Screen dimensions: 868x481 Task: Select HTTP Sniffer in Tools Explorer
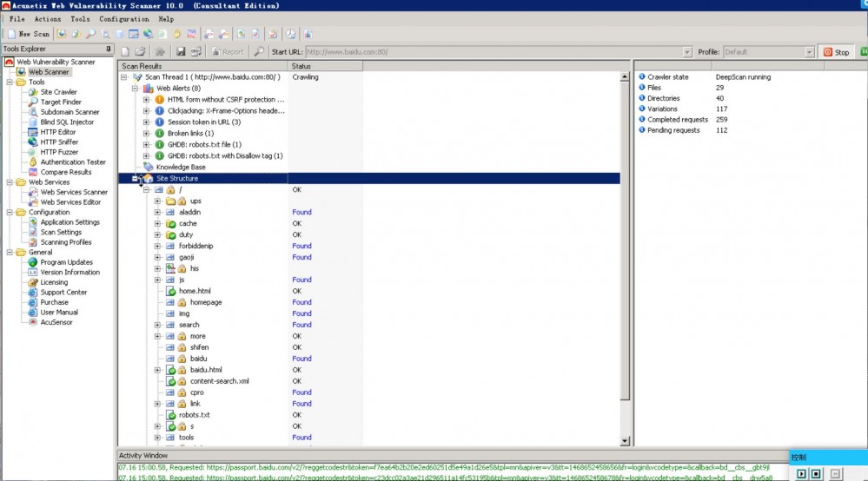[58, 142]
